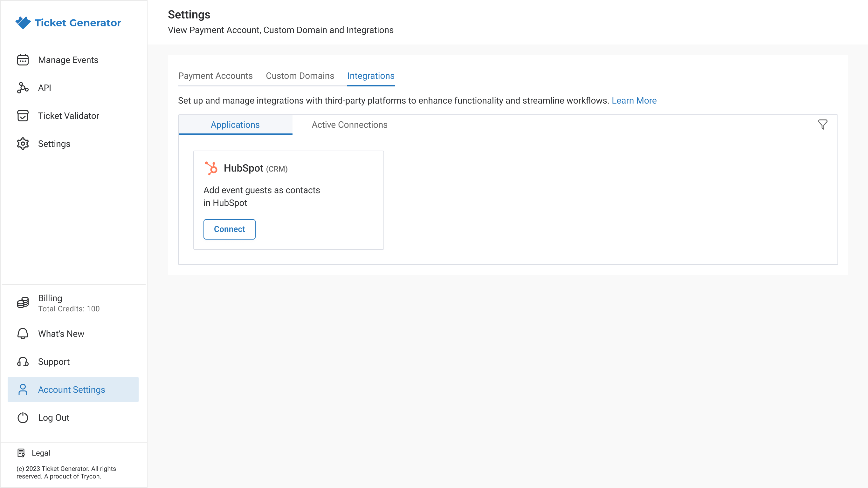The width and height of the screenshot is (868, 488).
Task: Connect the HubSpot integration
Action: coord(229,229)
